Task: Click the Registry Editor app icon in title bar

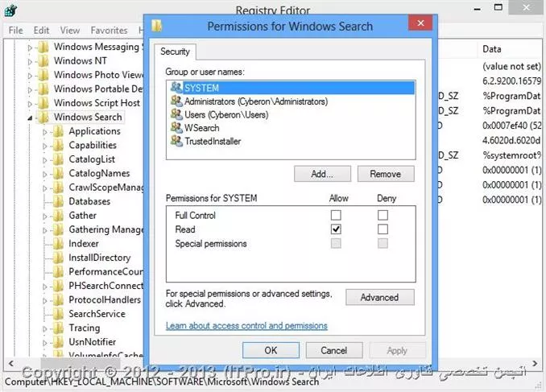Action: click(x=10, y=10)
